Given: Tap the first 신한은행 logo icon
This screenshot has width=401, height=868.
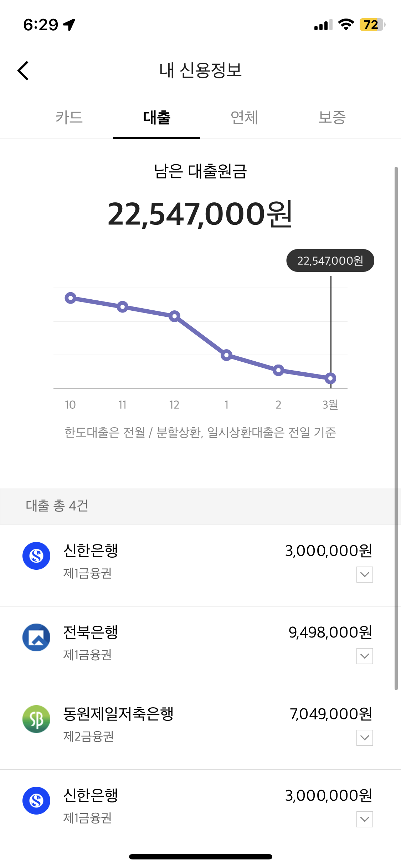Looking at the screenshot, I should [x=36, y=556].
